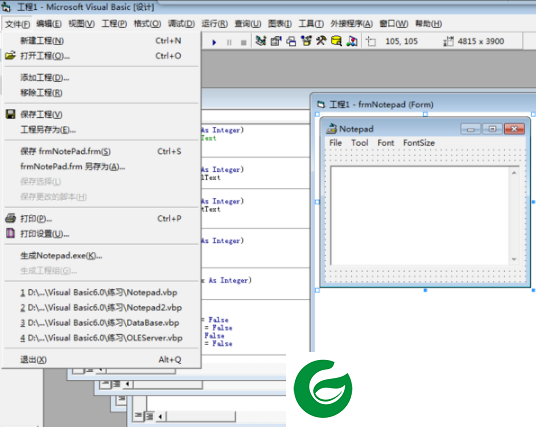This screenshot has width=536, height=427.
Task: Open the 运行(R) menu
Action: [x=214, y=24]
